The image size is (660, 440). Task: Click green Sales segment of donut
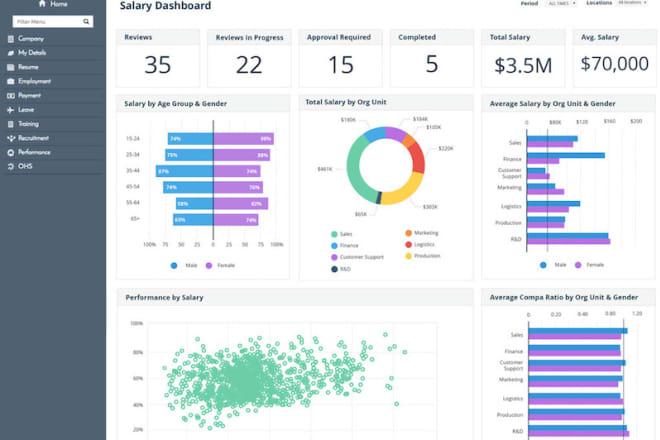[x=354, y=168]
